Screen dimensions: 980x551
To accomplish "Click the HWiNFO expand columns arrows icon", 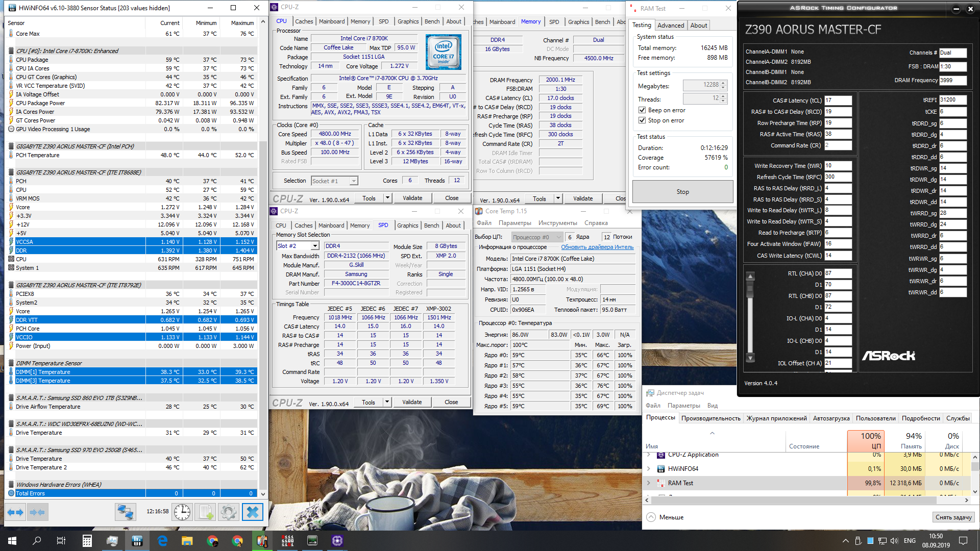I will pyautogui.click(x=15, y=512).
